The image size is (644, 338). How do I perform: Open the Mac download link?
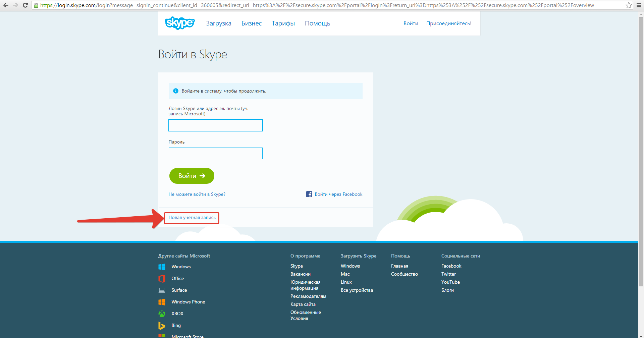tap(345, 274)
